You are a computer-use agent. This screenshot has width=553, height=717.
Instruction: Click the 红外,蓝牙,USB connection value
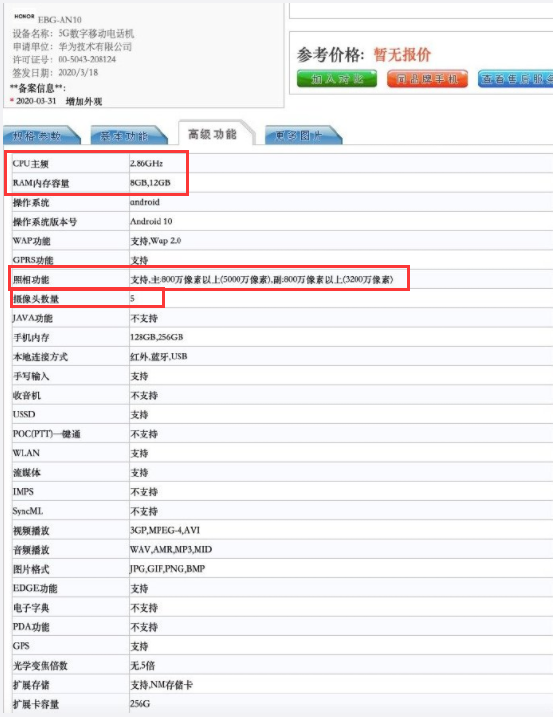(x=158, y=356)
